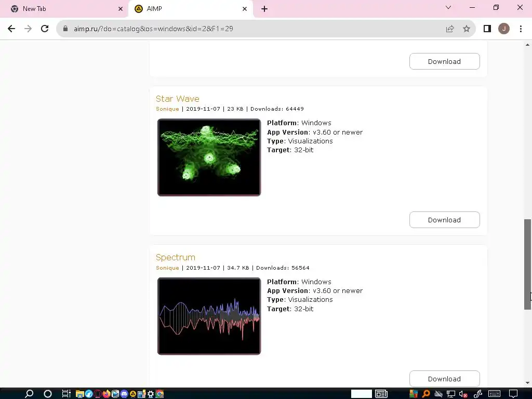Screen dimensions: 532x399
Task: Click the address bar URL
Action: pyautogui.click(x=153, y=29)
